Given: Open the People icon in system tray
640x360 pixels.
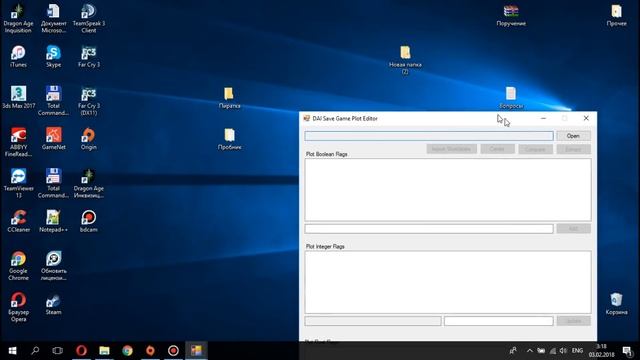Looking at the screenshot, I should click(x=513, y=351).
